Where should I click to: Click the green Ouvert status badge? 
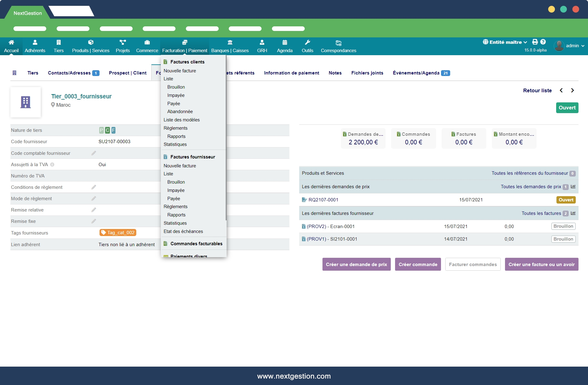(567, 108)
